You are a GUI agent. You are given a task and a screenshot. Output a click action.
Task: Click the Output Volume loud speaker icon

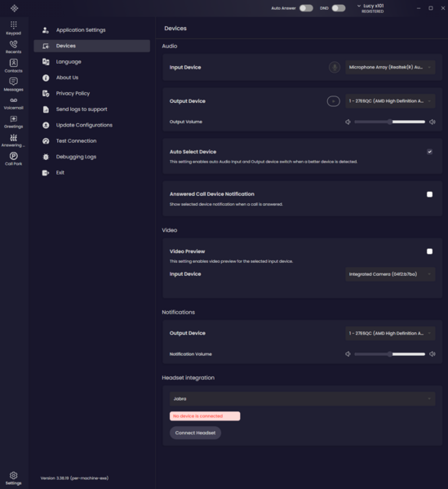point(432,122)
